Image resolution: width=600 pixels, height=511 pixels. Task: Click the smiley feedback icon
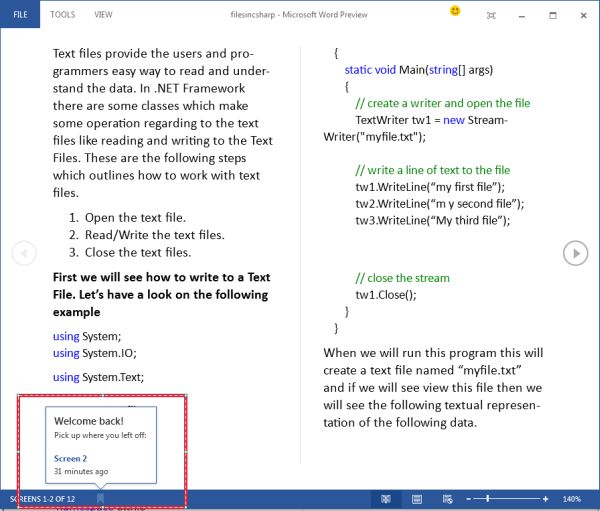[455, 11]
